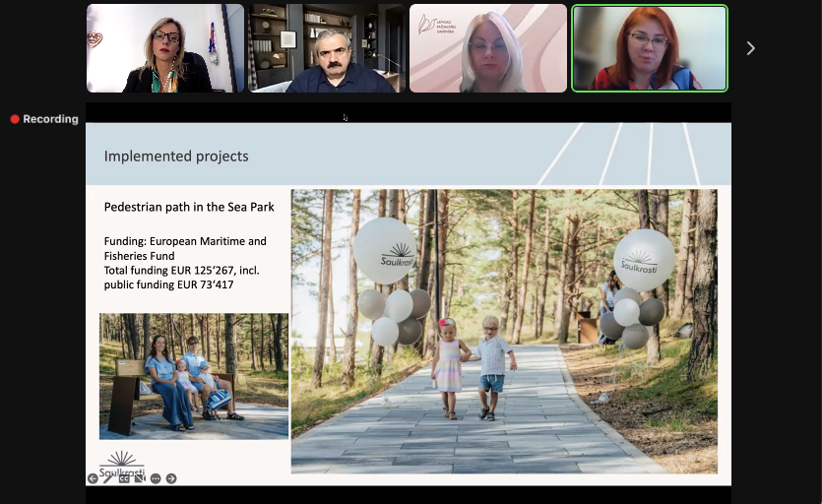This screenshot has width=822, height=504.
Task: Click 'Pedestrian path in the Sea Park' heading
Action: tap(189, 208)
